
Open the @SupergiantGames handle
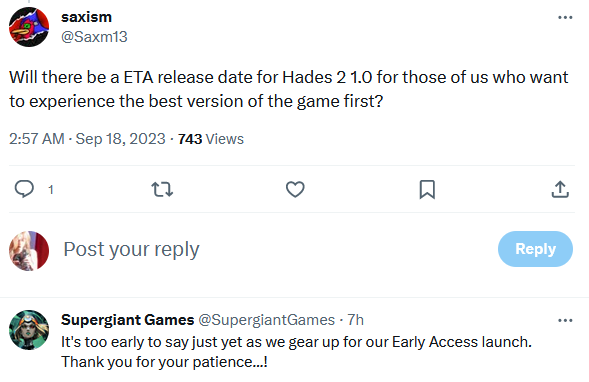click(266, 320)
